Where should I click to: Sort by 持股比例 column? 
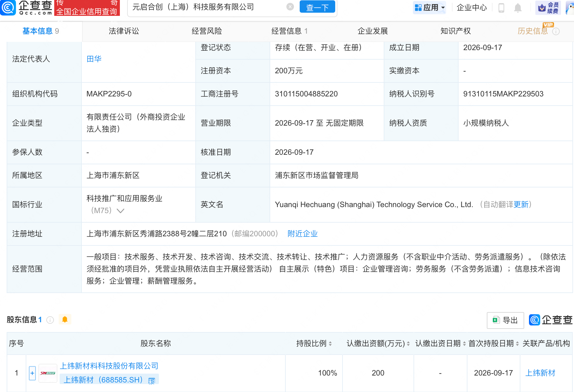point(314,343)
